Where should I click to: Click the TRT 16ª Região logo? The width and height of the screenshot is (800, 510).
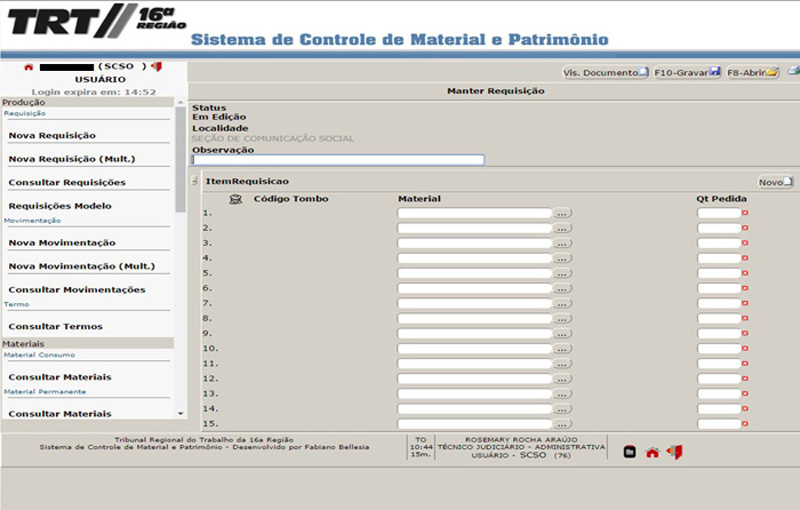[96, 21]
